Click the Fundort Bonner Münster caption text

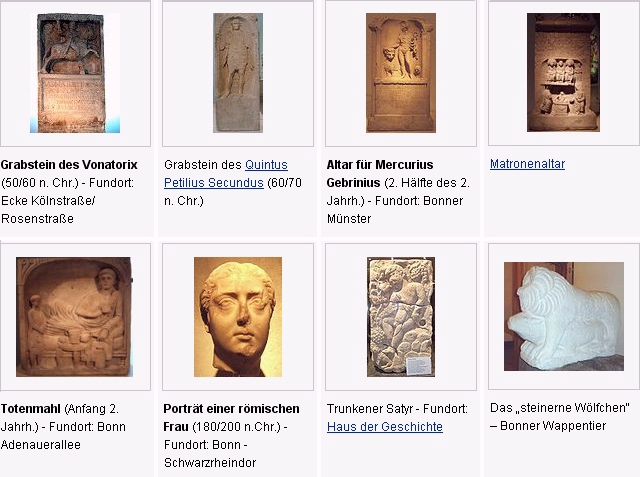pyautogui.click(x=395, y=210)
